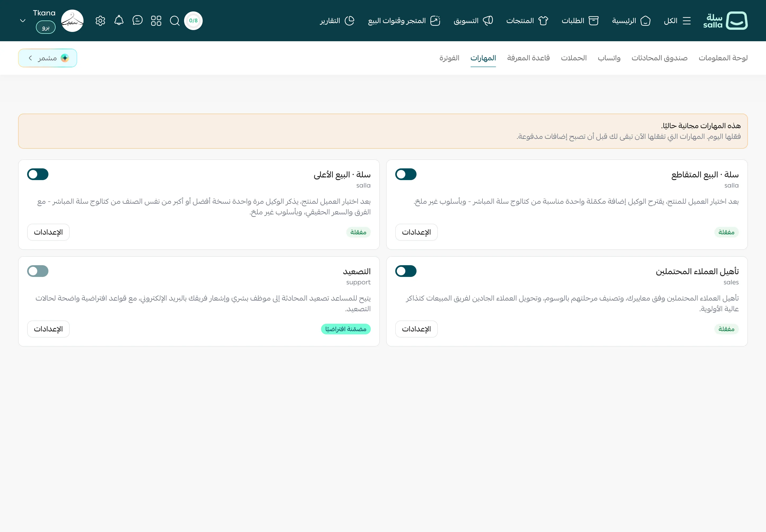The width and height of the screenshot is (766, 532).
Task: Open the chat messages icon
Action: (x=137, y=21)
